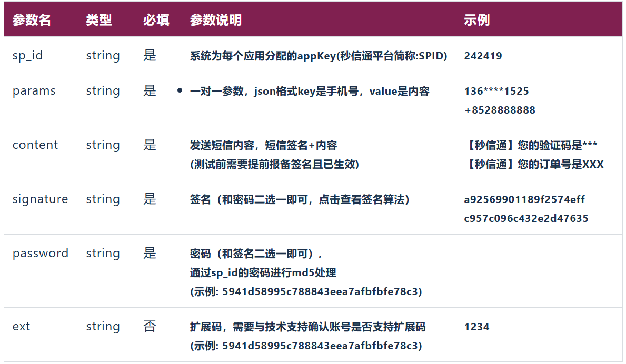Screen dimensions: 626x364
Task: Select the params parameter name
Action: point(34,91)
